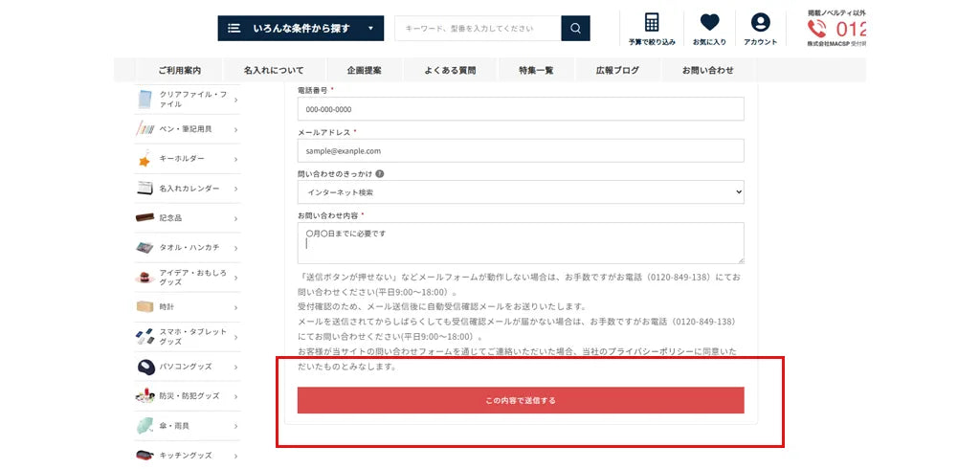Click the magnifying glass search button
This screenshot has width=980, height=469.
pyautogui.click(x=575, y=29)
